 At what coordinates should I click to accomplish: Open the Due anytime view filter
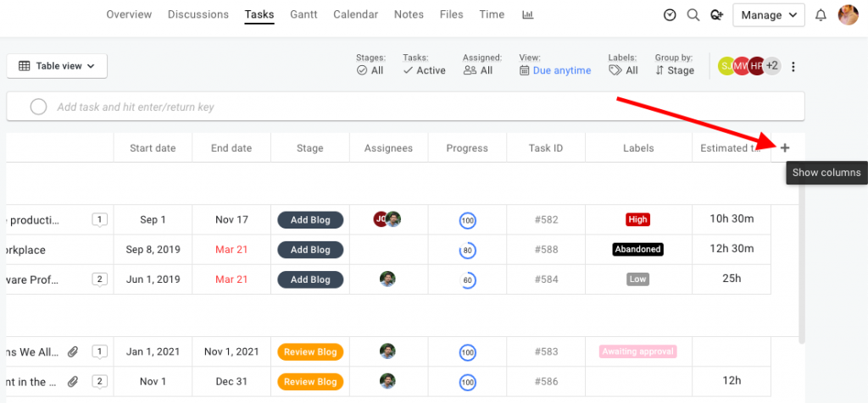(x=555, y=70)
